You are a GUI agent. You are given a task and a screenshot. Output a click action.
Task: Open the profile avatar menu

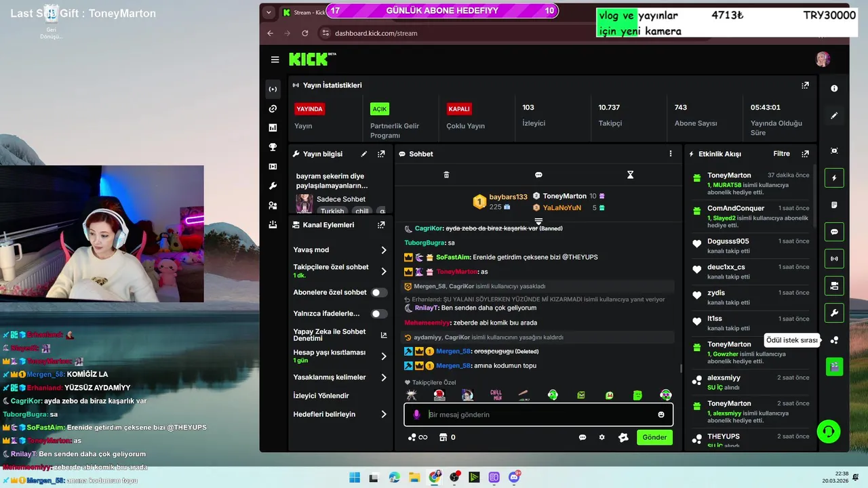(x=823, y=60)
